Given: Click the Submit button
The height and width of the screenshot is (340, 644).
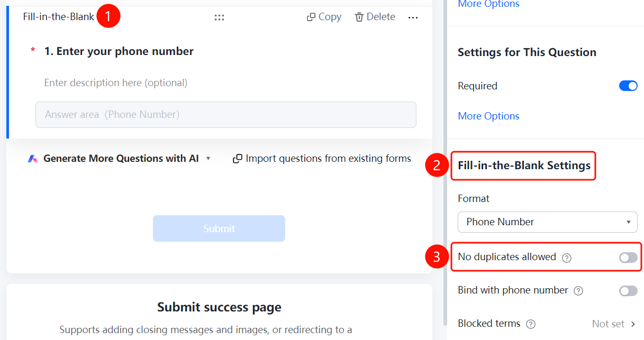Looking at the screenshot, I should tap(219, 228).
